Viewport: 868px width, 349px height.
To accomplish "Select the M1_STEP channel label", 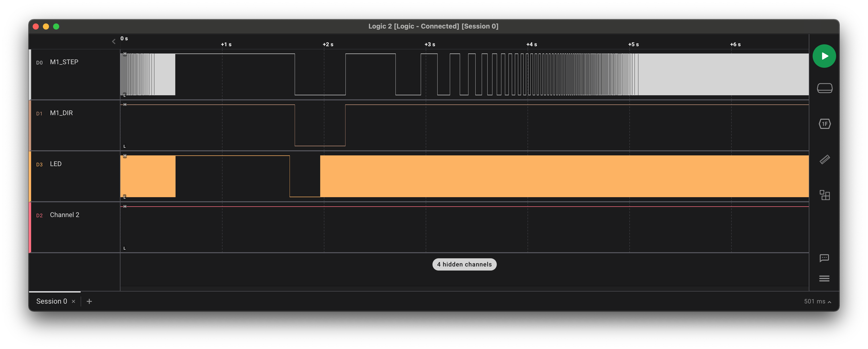I will pyautogui.click(x=64, y=62).
